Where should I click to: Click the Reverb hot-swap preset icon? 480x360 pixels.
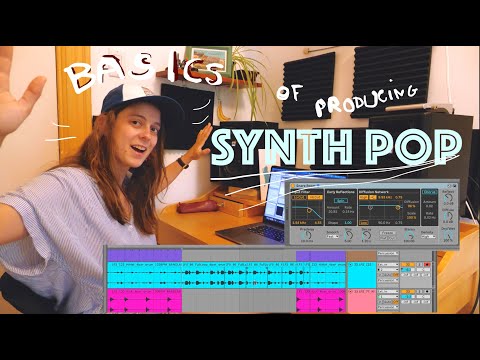(449, 186)
